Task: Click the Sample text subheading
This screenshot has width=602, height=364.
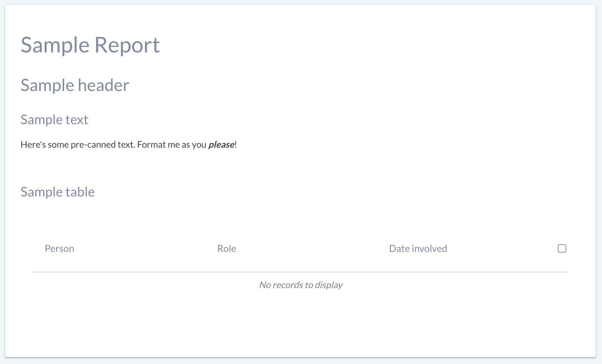Action: [x=54, y=120]
